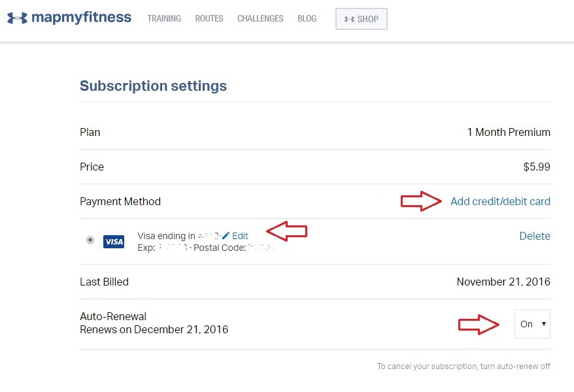Image resolution: width=574 pixels, height=392 pixels.
Task: Click the 1 Month Premium plan text
Action: [509, 132]
